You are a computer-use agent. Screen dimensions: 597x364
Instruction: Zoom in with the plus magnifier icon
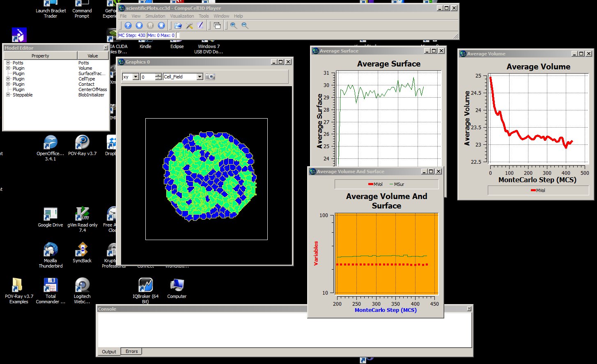pyautogui.click(x=234, y=25)
